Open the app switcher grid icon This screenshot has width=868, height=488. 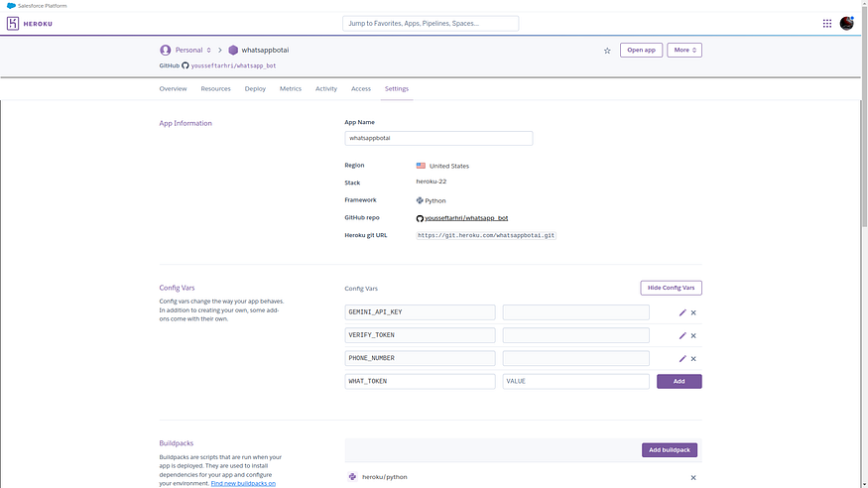[x=827, y=23]
